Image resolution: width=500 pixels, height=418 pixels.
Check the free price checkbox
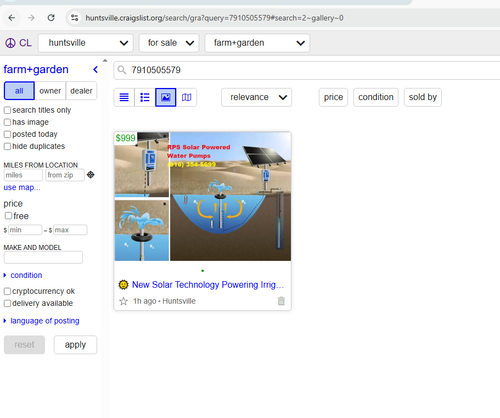tap(8, 216)
